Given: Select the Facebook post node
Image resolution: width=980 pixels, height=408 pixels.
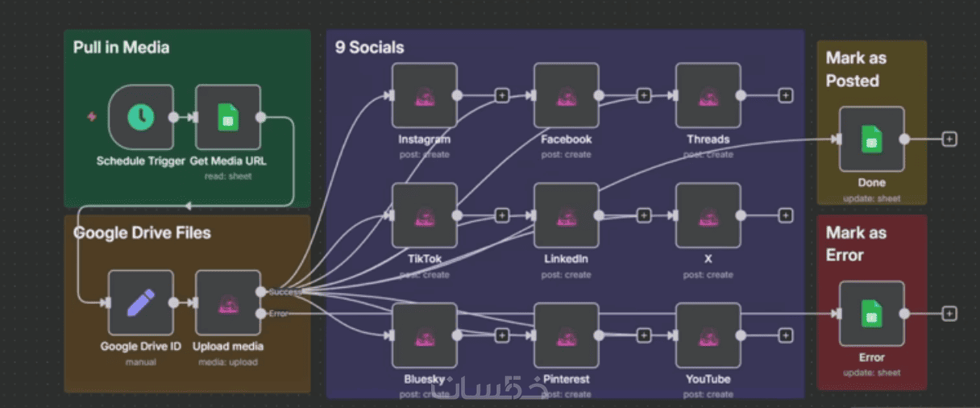Looking at the screenshot, I should [567, 95].
